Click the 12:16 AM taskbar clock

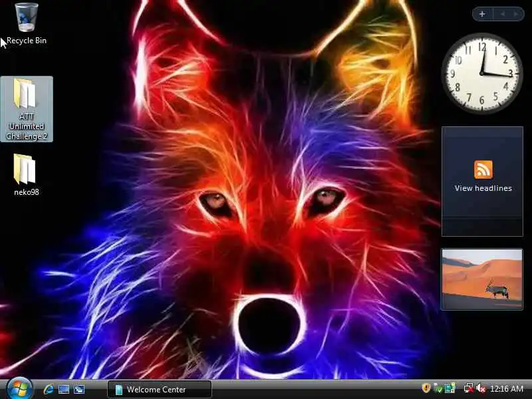(x=507, y=388)
